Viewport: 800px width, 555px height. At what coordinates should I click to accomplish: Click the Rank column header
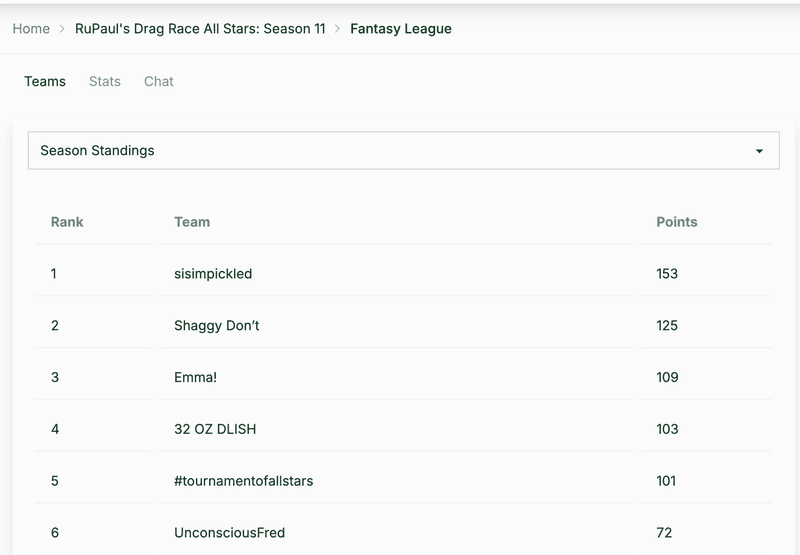tap(67, 222)
